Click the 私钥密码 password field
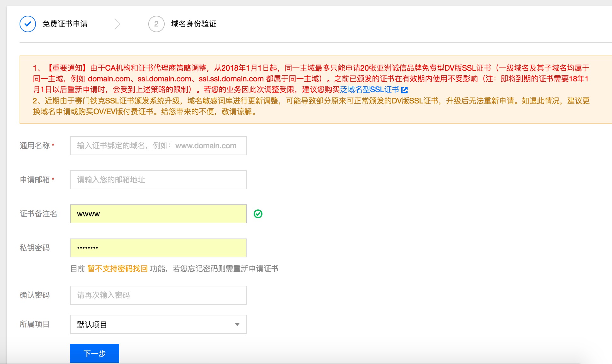This screenshot has width=612, height=364. 158,248
